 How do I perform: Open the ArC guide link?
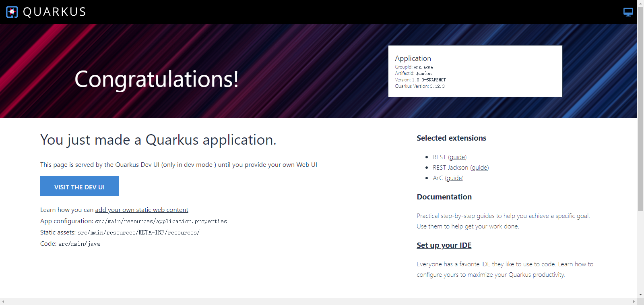(454, 178)
